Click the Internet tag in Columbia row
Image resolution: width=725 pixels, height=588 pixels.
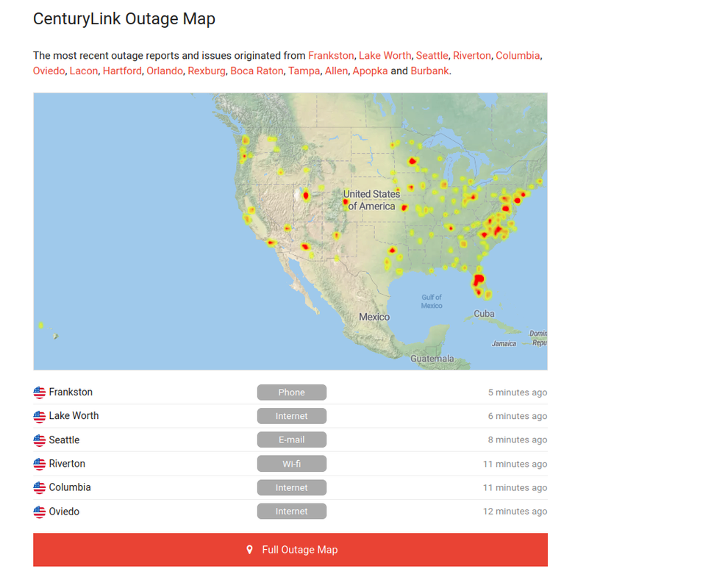click(x=292, y=488)
